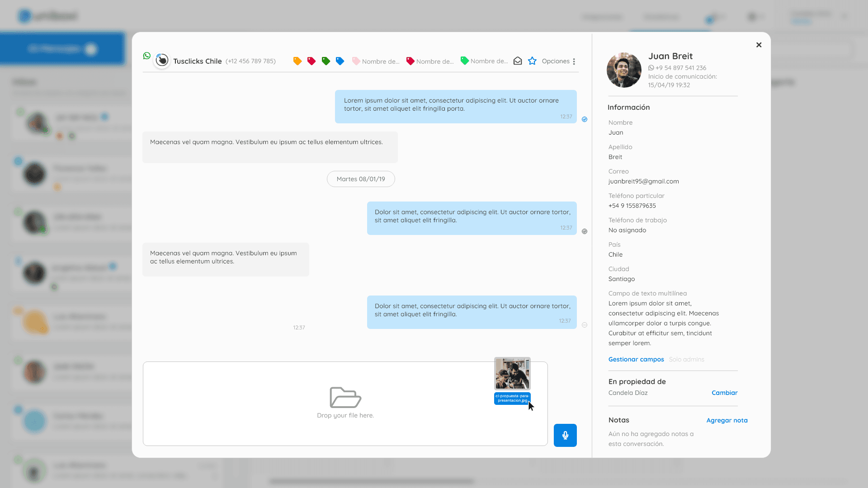Viewport: 868px width, 488px height.
Task: Click the blue tag icon
Action: tap(340, 61)
